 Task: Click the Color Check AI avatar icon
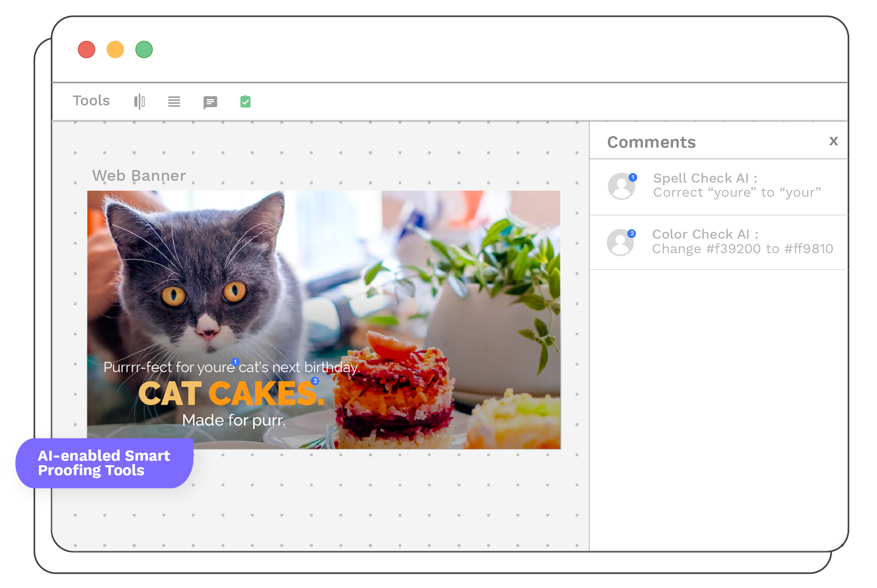(x=620, y=243)
